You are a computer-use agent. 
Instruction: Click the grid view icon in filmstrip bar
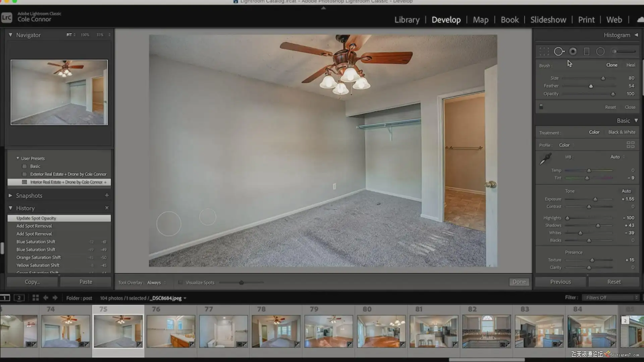click(x=36, y=298)
